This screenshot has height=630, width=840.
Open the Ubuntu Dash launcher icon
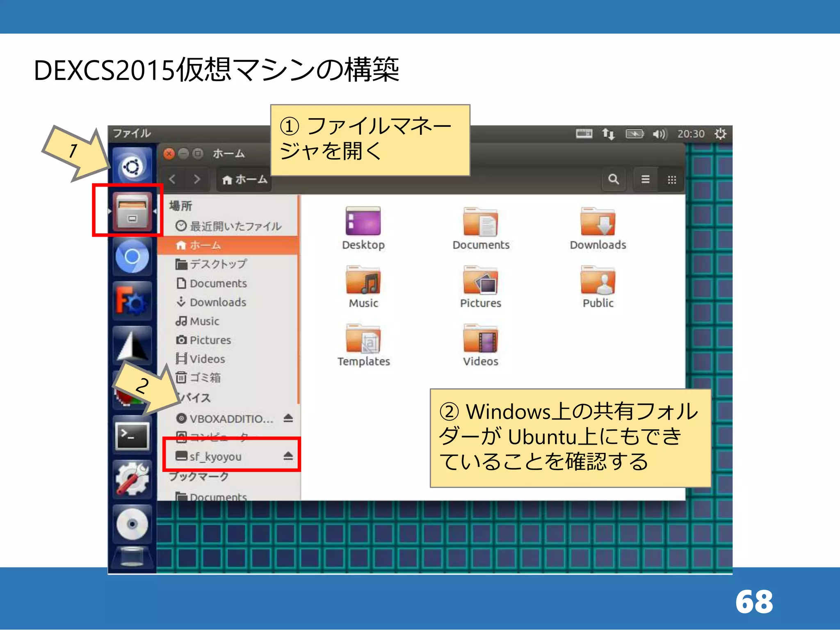point(132,166)
